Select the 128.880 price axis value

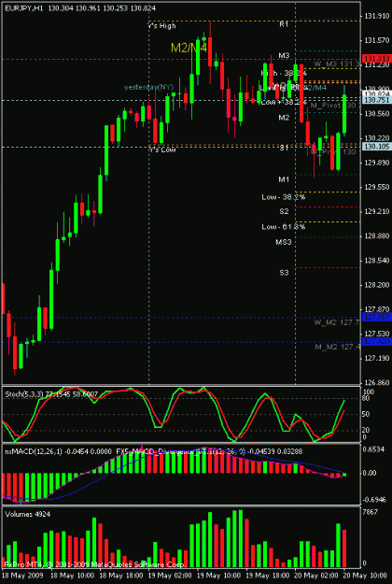click(x=377, y=236)
